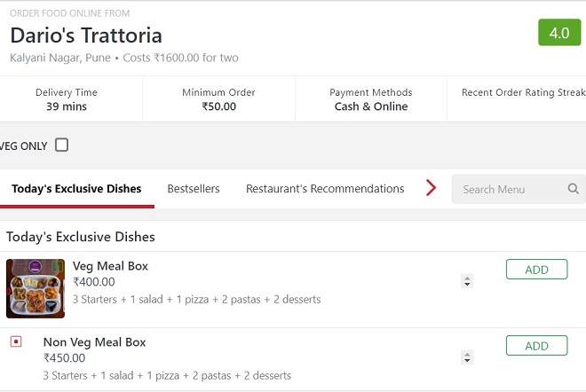The height and width of the screenshot is (392, 586).
Task: Add the Veg Meal Box to the order
Action: tap(536, 270)
